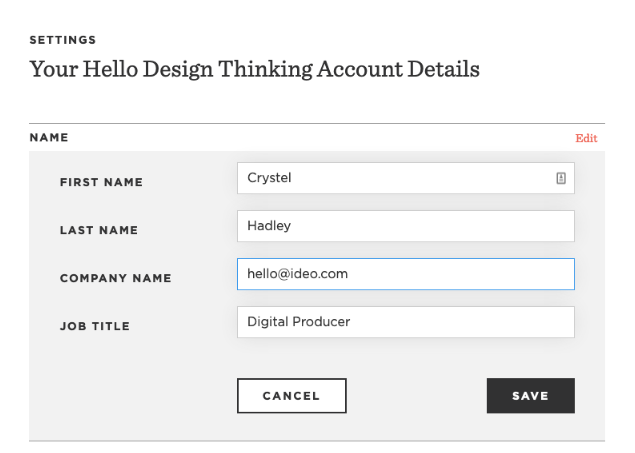Viewport: 635px width, 453px height.
Task: Click the FIRST NAME field label
Action: [x=101, y=183]
